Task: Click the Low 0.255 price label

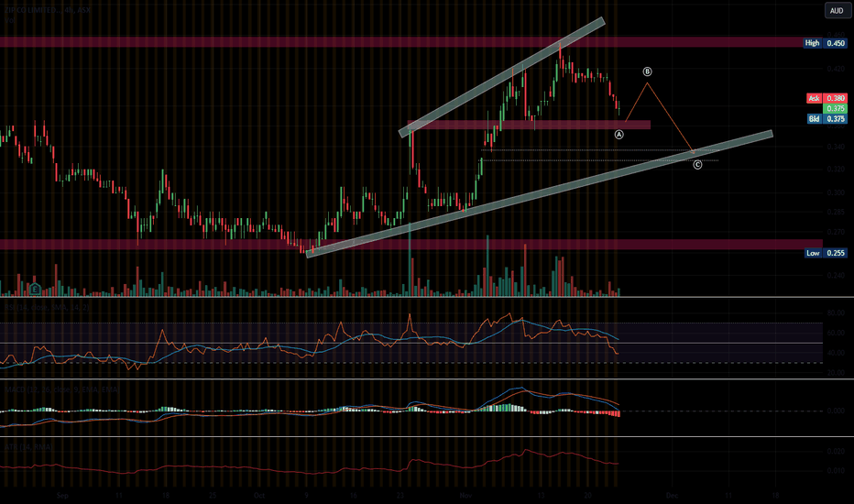Action: click(825, 253)
